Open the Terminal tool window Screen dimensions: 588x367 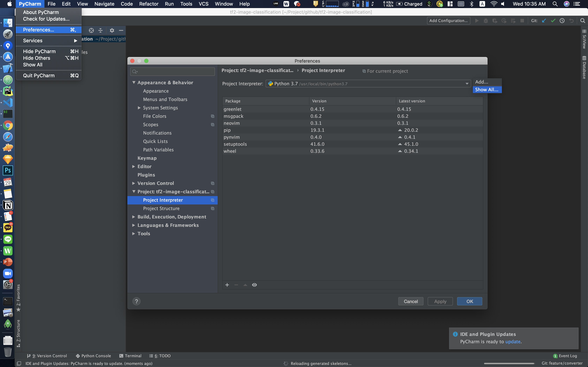tap(133, 356)
